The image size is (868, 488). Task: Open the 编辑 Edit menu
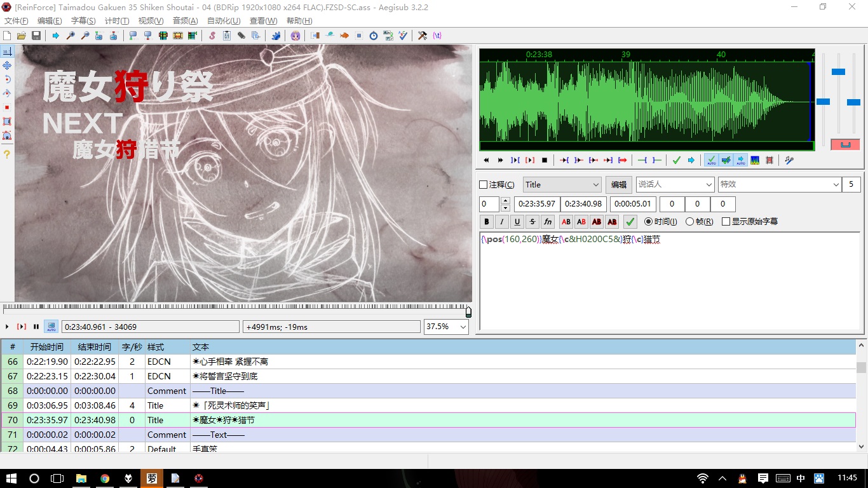[x=50, y=21]
